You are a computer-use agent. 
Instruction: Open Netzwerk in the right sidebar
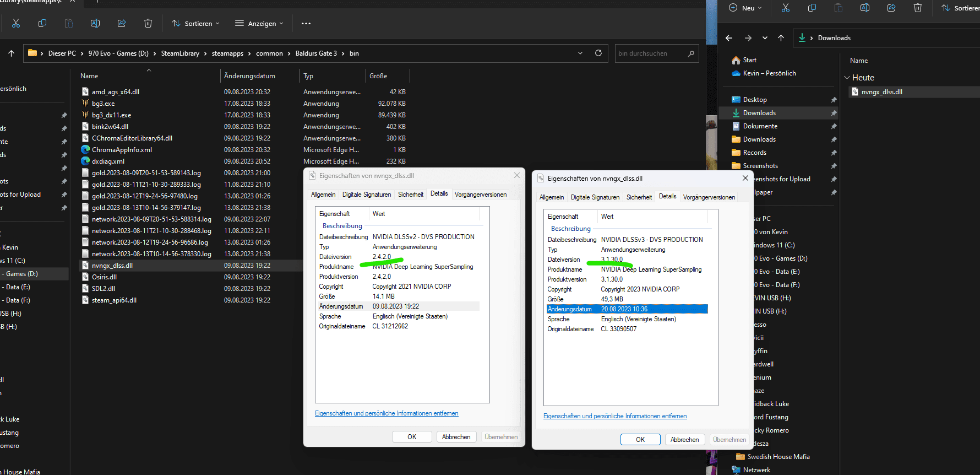pos(756,470)
